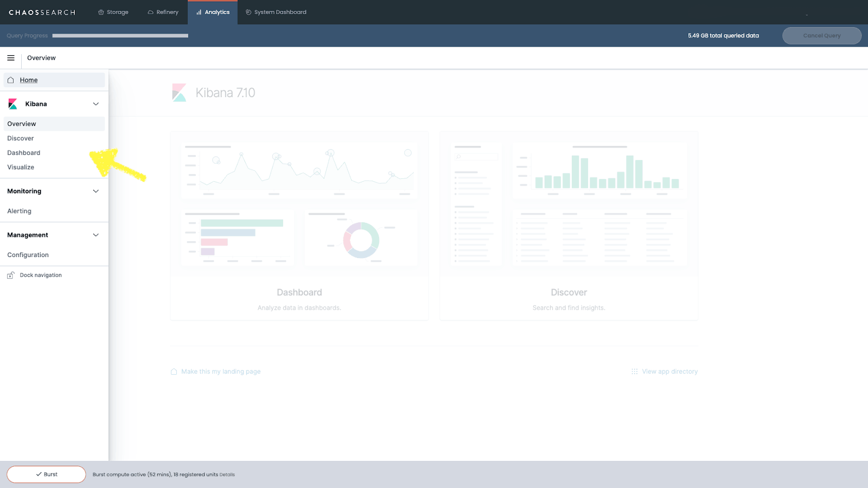Click the Kibana 7.10 logo header
This screenshot has width=868, height=488.
[x=179, y=92]
